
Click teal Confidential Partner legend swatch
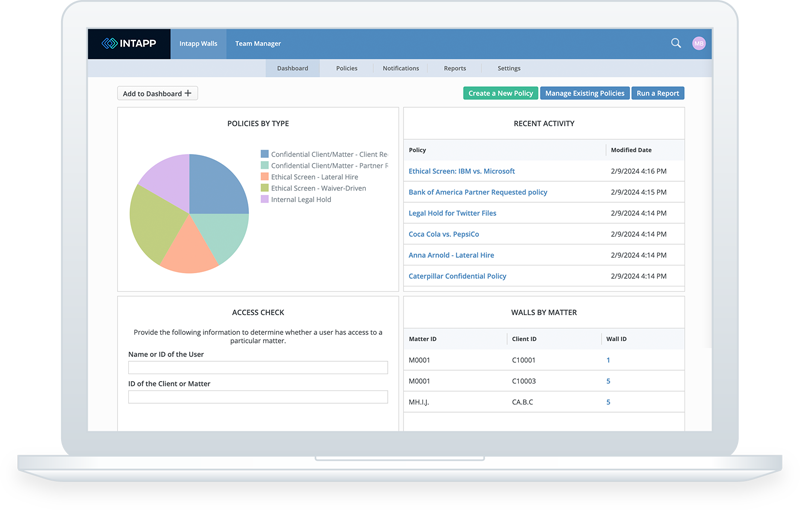tap(264, 165)
